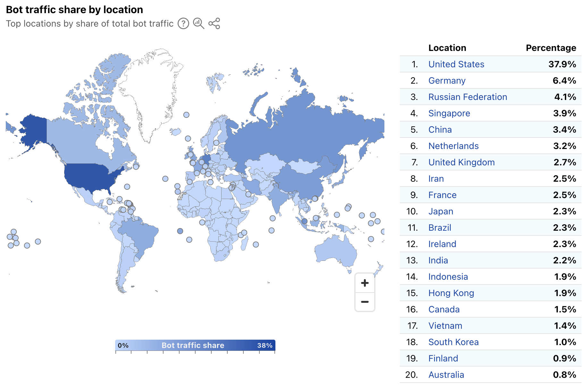Select Indonesia in the location table
The width and height of the screenshot is (588, 389).
[x=448, y=277]
